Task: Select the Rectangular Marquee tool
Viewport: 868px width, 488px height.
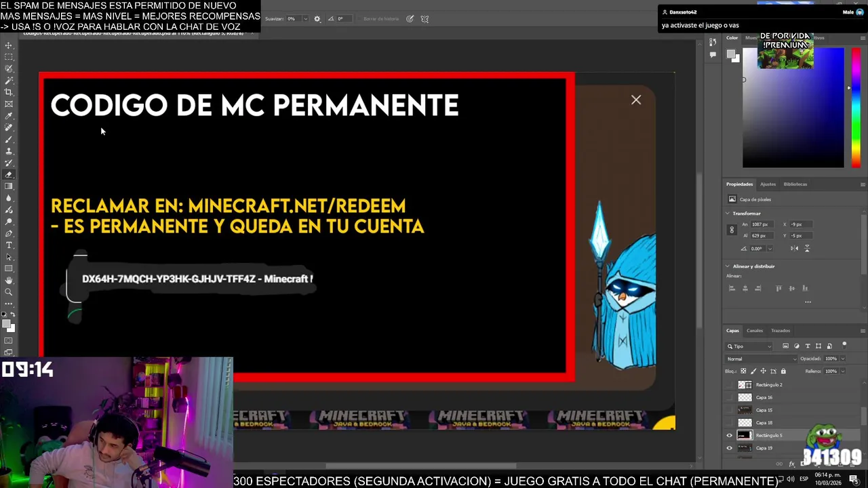Action: click(x=9, y=57)
